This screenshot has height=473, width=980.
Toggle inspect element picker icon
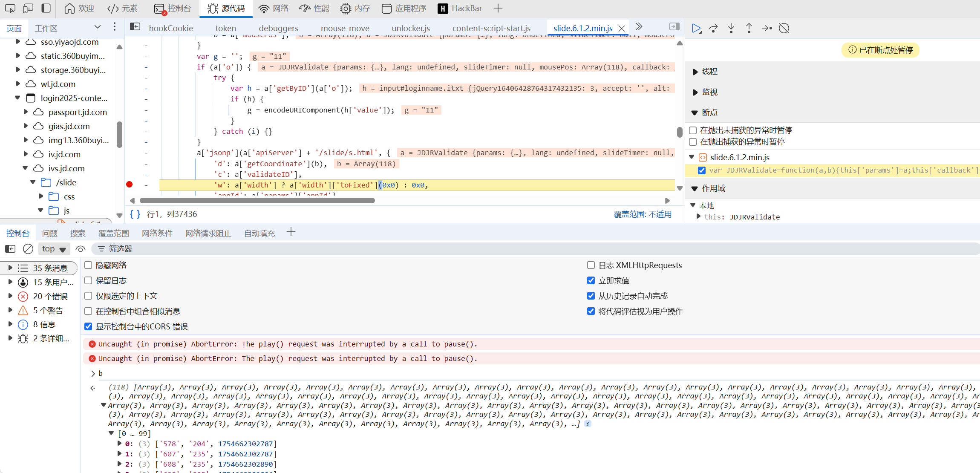(10, 8)
